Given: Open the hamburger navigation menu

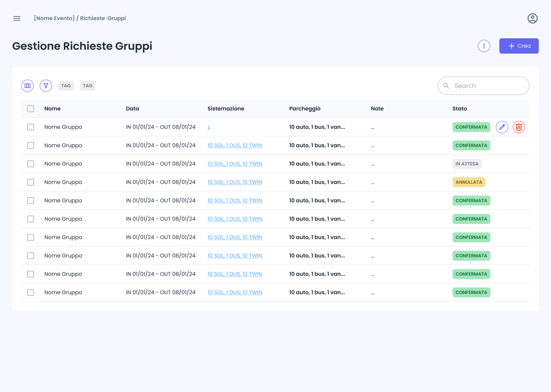Looking at the screenshot, I should pos(17,18).
